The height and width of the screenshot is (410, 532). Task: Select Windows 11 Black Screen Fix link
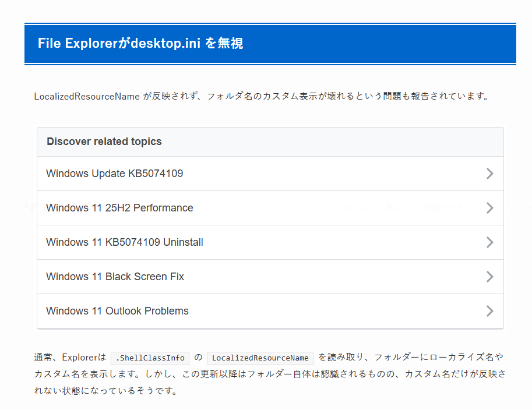115,277
